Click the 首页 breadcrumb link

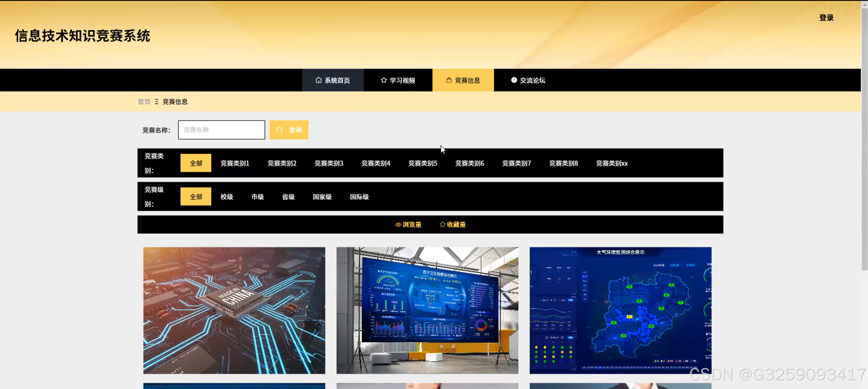[x=144, y=101]
